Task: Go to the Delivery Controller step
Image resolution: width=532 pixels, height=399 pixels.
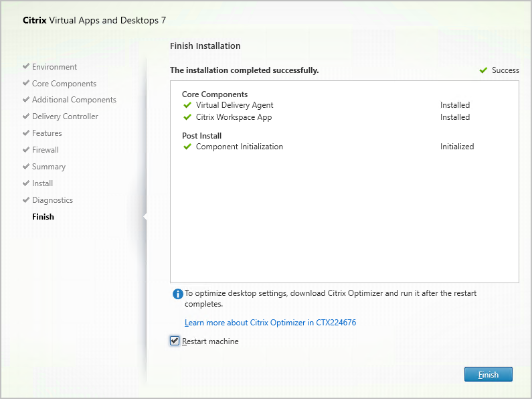Action: (65, 116)
